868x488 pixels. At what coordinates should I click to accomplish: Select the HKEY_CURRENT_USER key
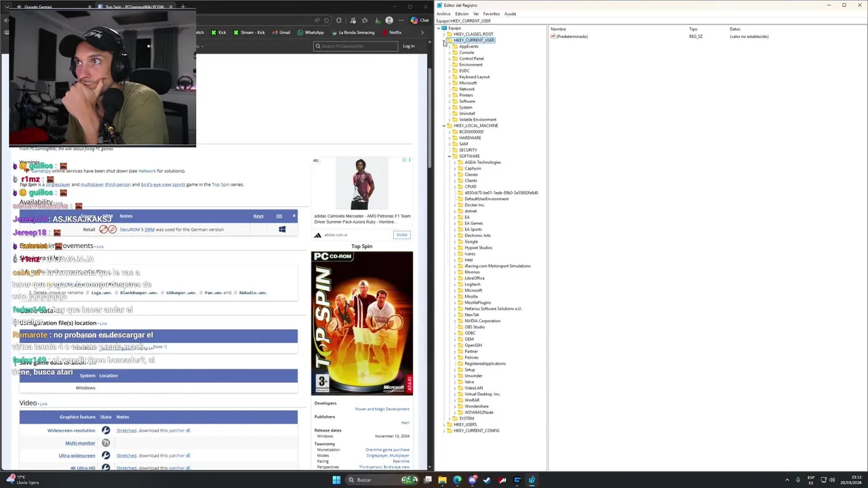[x=474, y=40]
